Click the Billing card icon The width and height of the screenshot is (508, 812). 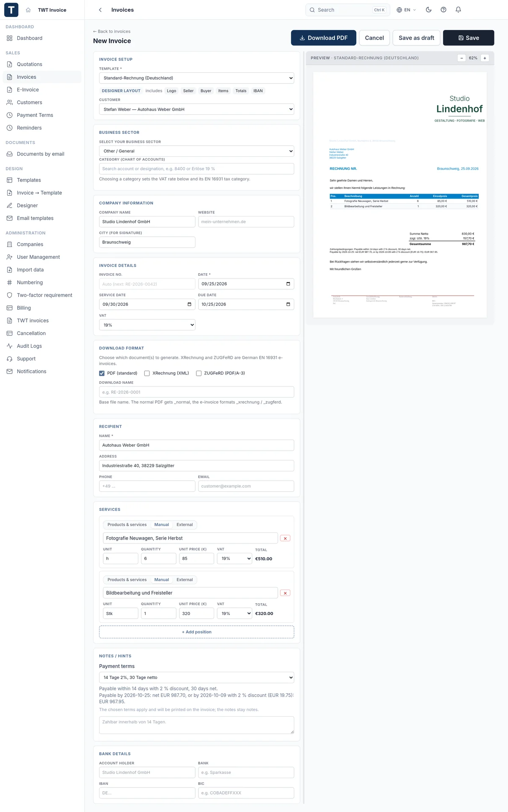[10, 308]
